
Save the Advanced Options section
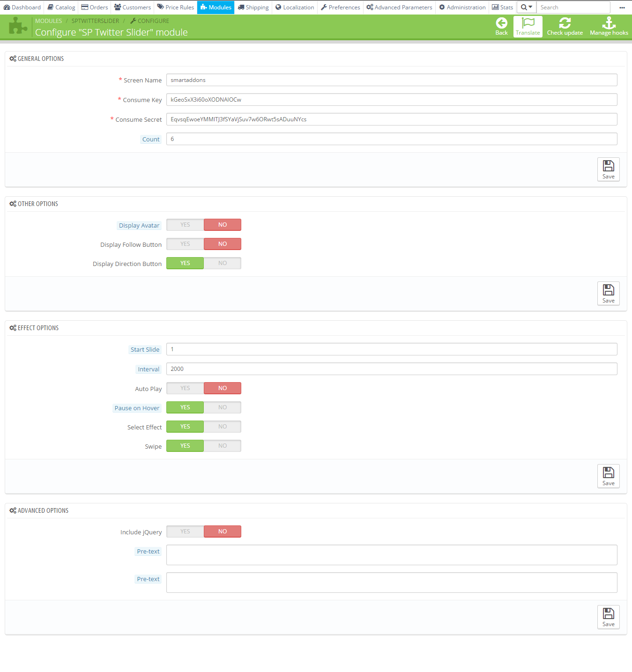pyautogui.click(x=608, y=617)
